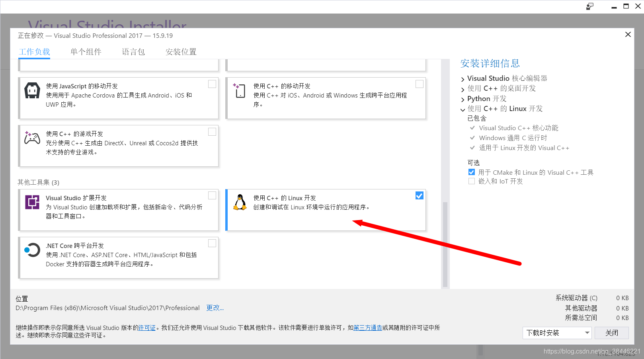Screen dimensions: 644x359
Task: Select the 使用 C++ 的 Linux 开发 card title
Action: (x=285, y=198)
